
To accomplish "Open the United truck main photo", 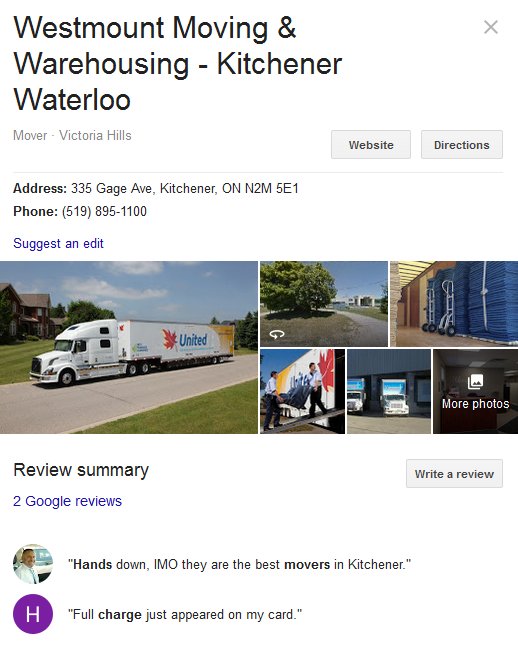I will (128, 347).
